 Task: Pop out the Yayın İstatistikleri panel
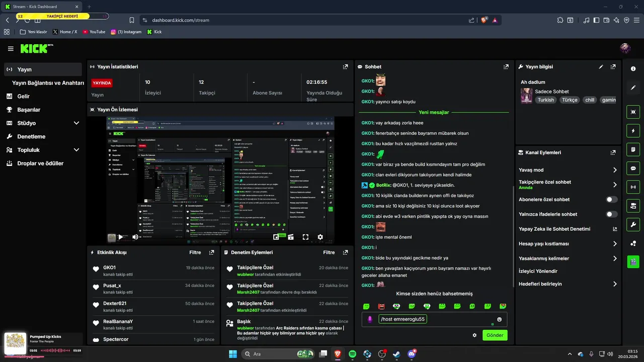click(x=345, y=66)
